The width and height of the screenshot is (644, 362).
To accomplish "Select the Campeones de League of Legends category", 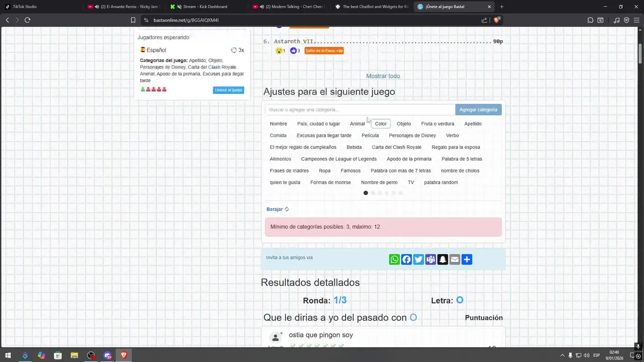I will point(339,159).
